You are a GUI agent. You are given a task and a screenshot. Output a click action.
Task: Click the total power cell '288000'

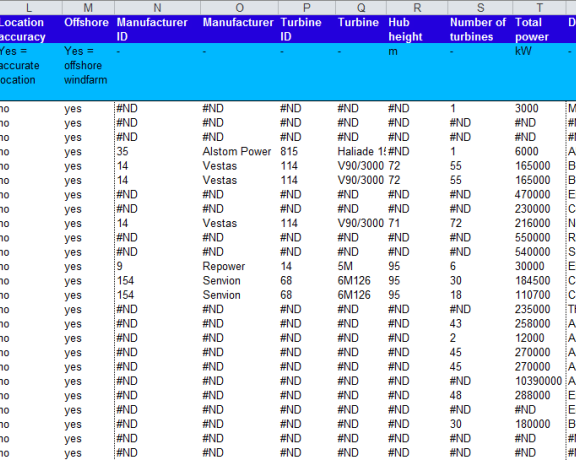539,395
